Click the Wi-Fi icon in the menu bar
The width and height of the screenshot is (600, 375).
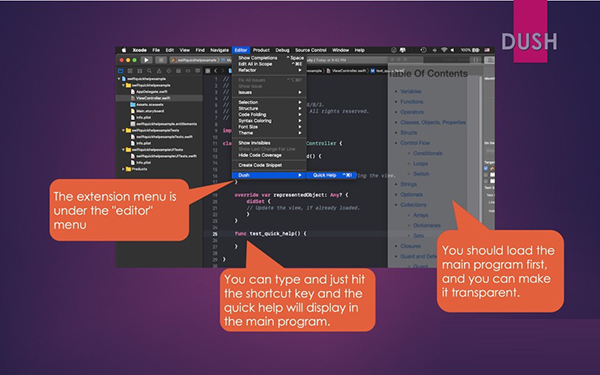point(444,50)
